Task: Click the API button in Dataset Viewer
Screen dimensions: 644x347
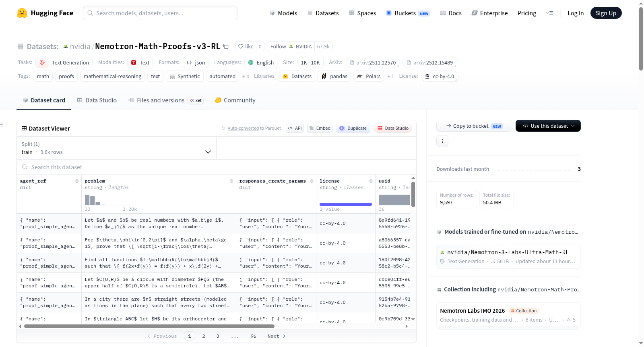Action: 295,128
